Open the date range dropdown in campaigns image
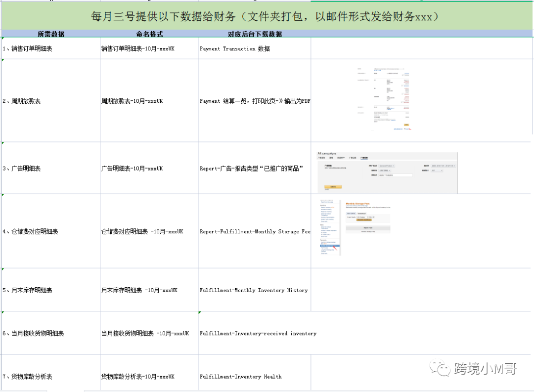 443,166
